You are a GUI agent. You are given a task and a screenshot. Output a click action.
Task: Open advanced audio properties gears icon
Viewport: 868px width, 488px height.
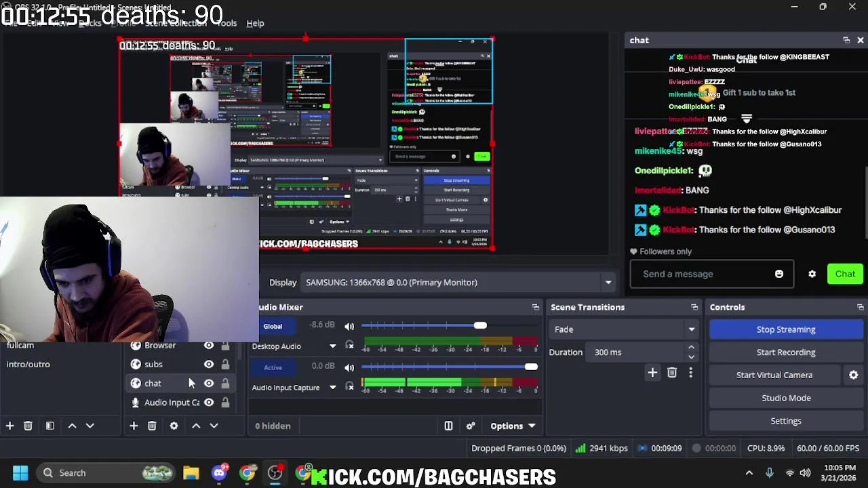pos(471,426)
